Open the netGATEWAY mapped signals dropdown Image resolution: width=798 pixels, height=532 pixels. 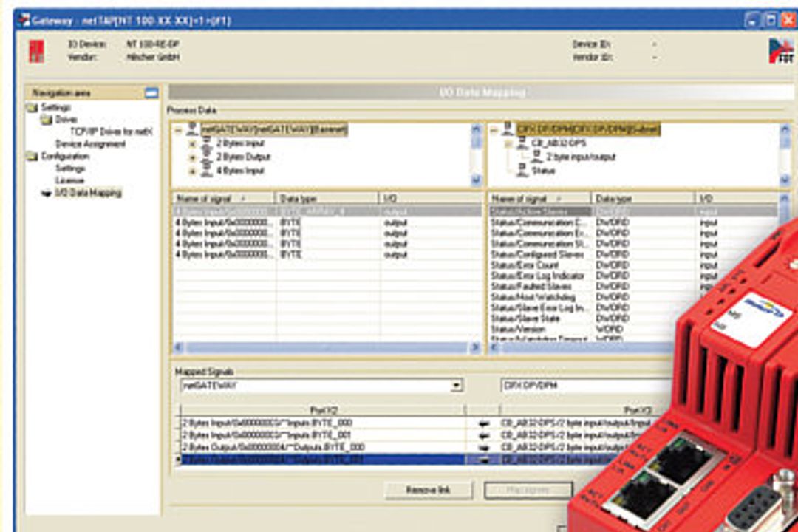[457, 386]
